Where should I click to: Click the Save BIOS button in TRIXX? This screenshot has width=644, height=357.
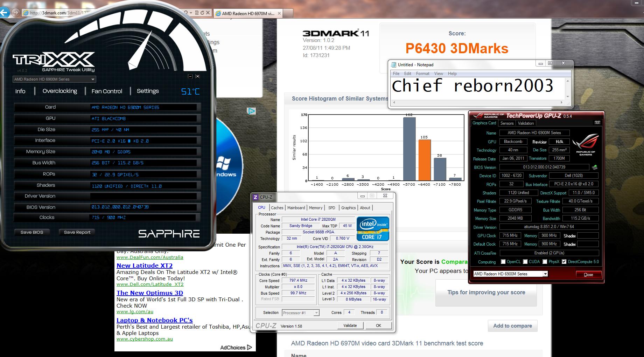pos(32,232)
